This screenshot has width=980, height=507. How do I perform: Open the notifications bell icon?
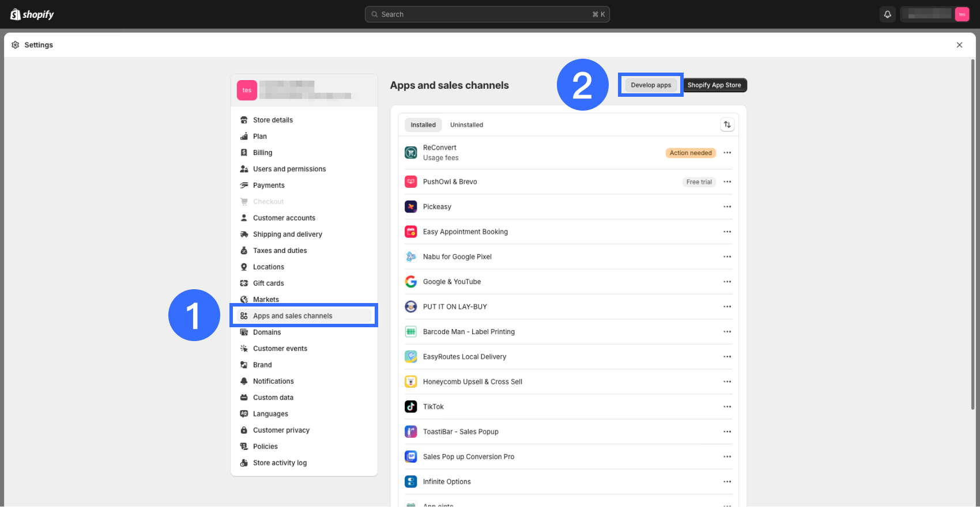tap(888, 14)
